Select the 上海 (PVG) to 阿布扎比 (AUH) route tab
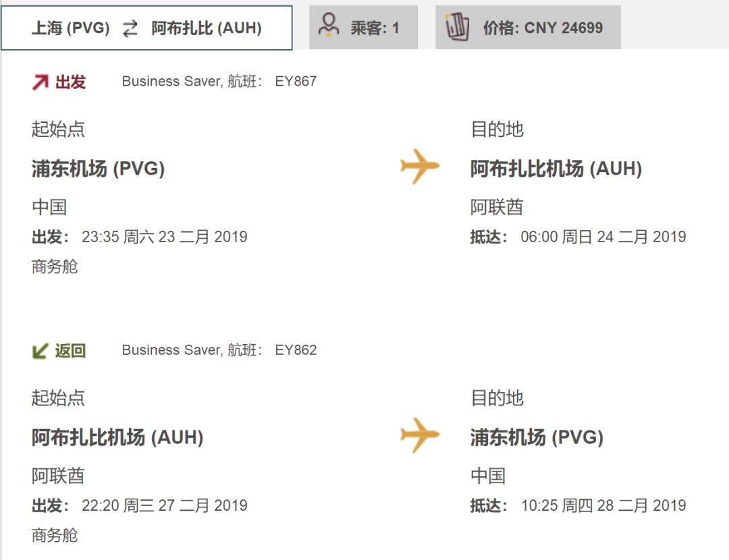Screen dimensions: 729x560 [146, 28]
